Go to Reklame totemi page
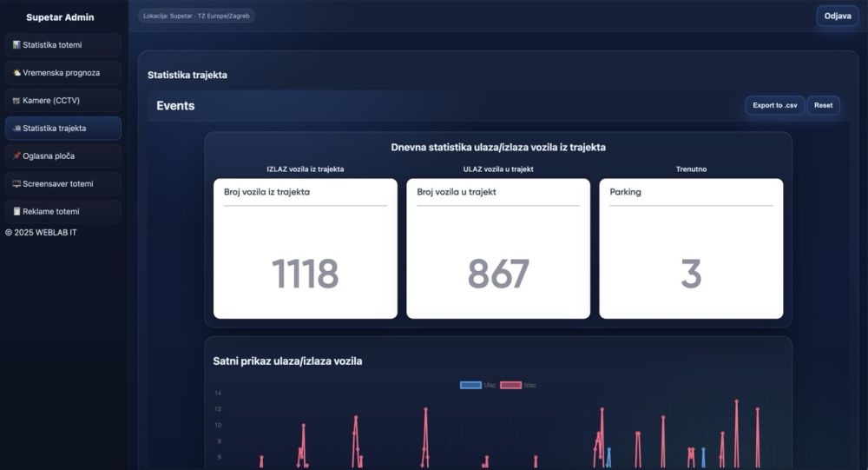 pos(62,212)
